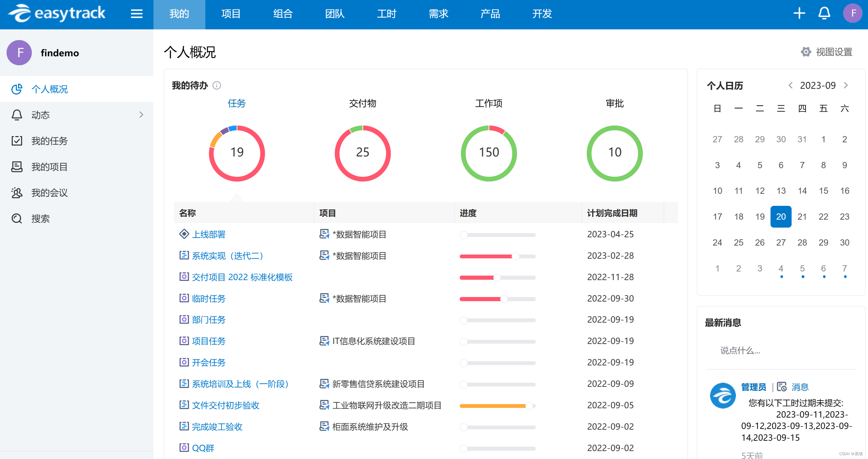Image resolution: width=868 pixels, height=459 pixels.
Task: Click the icon beside 临时任务
Action: (184, 298)
